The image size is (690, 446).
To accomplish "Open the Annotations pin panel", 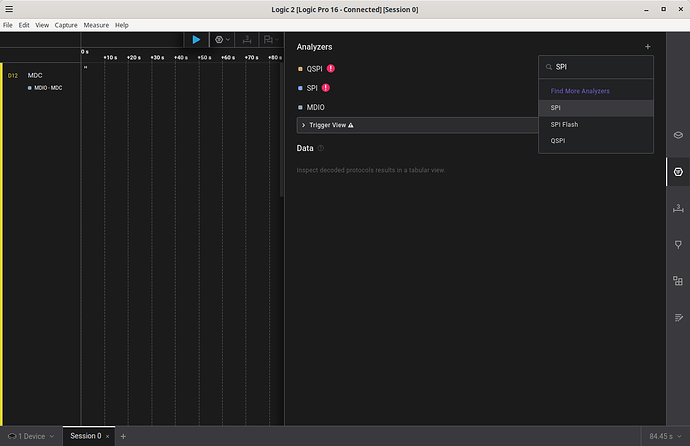I will tap(677, 244).
